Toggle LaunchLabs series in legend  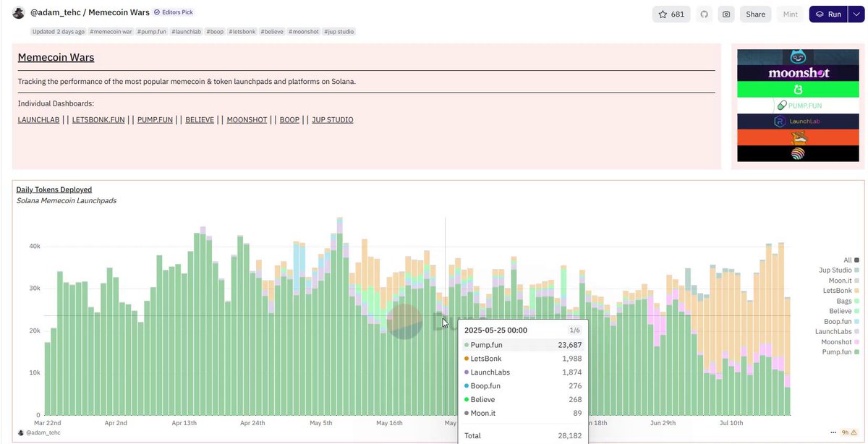point(838,331)
